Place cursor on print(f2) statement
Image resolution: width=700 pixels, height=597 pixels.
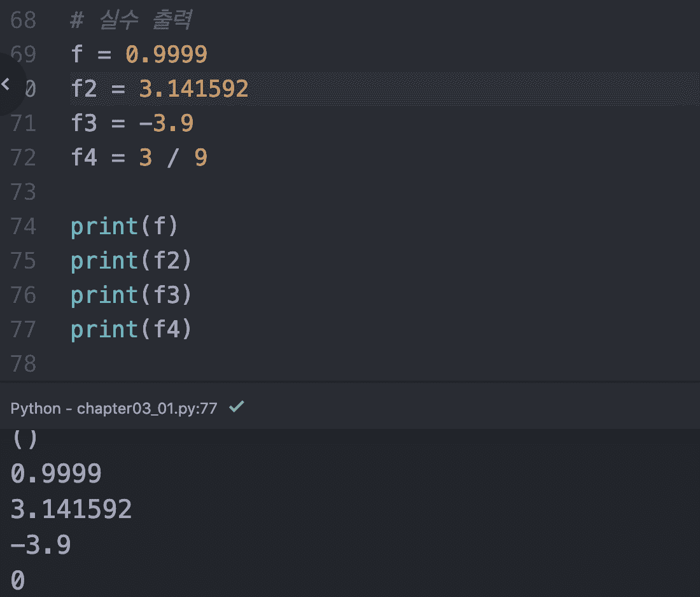[131, 261]
